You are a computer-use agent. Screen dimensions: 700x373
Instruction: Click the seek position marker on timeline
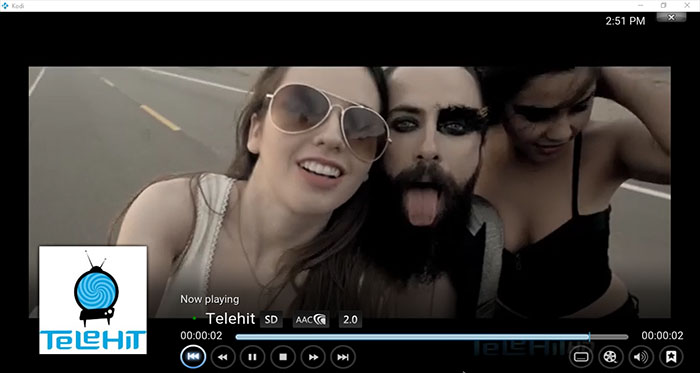click(589, 337)
